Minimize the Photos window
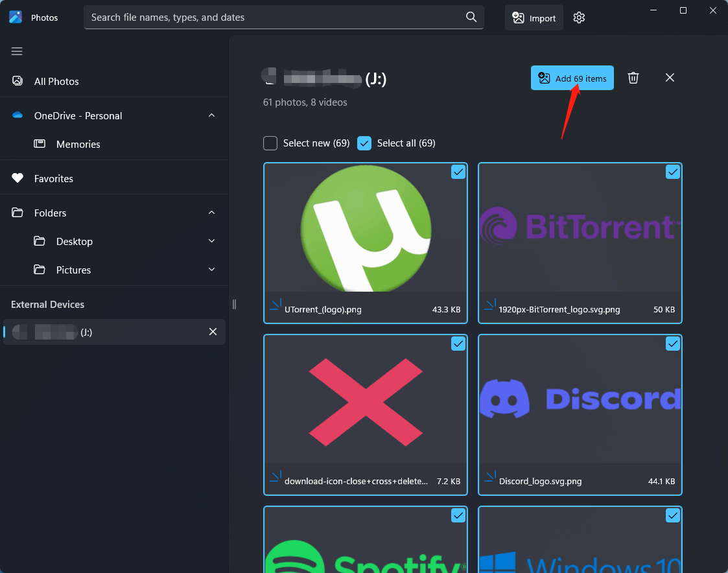The width and height of the screenshot is (728, 573). (653, 10)
